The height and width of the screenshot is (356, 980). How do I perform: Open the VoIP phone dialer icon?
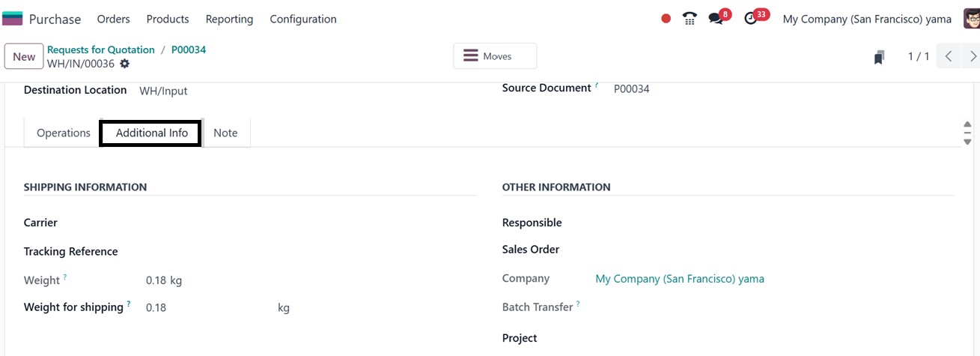click(690, 19)
